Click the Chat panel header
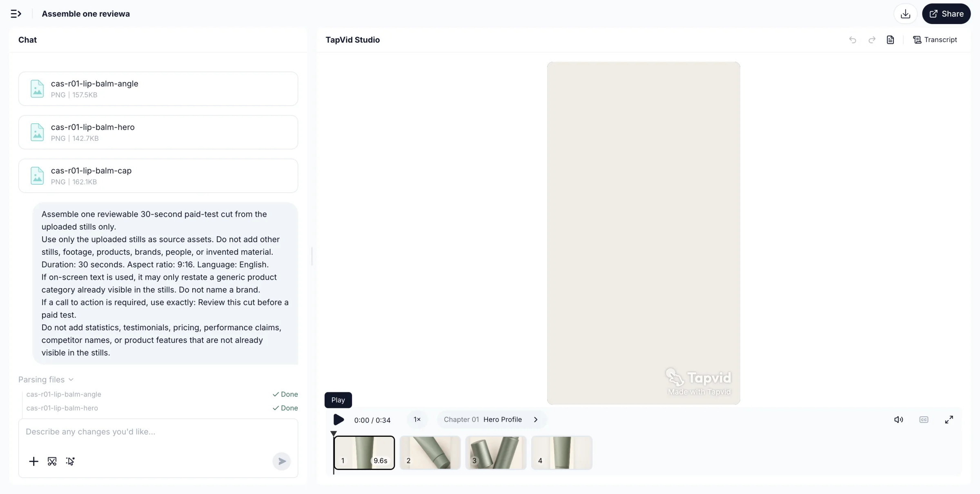 27,40
